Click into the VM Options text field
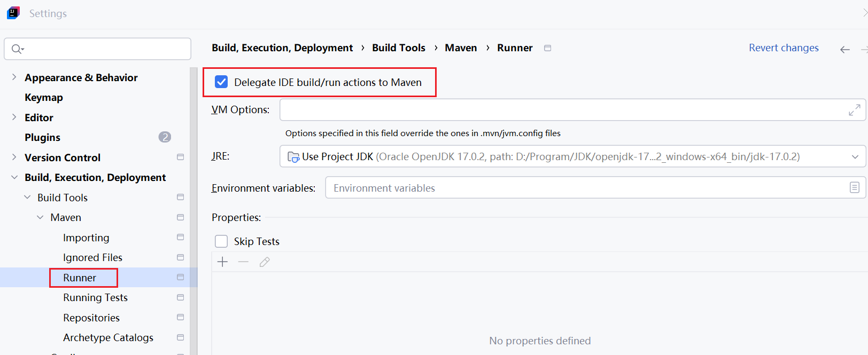Viewport: 868px width, 355px height. (561, 110)
